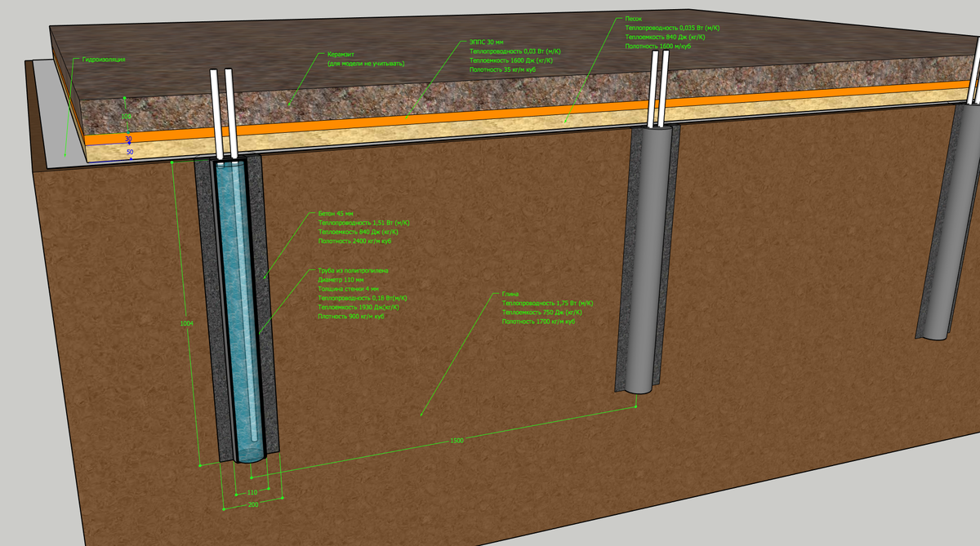Viewport: 980px width, 546px height.
Task: Click the 'Толщина стенки 4 мм' line
Action: (349, 289)
